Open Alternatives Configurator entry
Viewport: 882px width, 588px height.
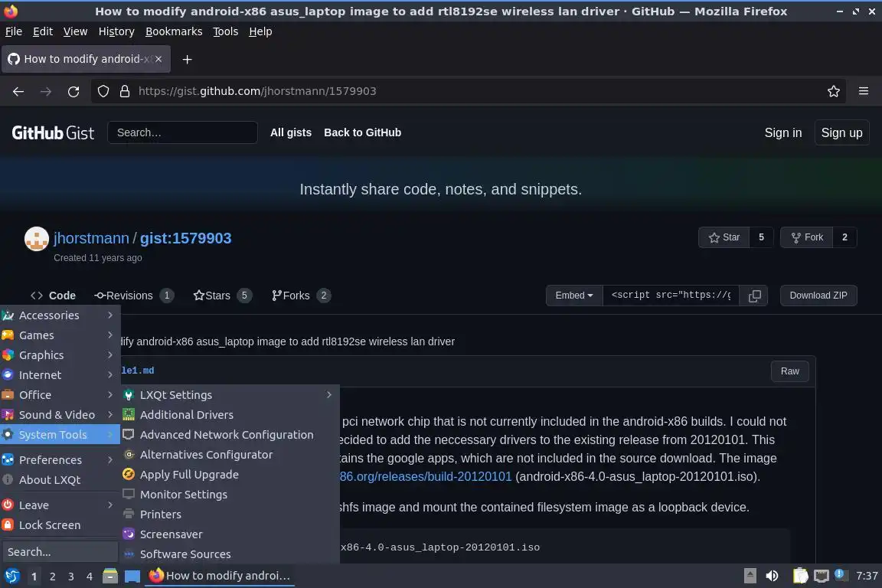click(x=230, y=455)
